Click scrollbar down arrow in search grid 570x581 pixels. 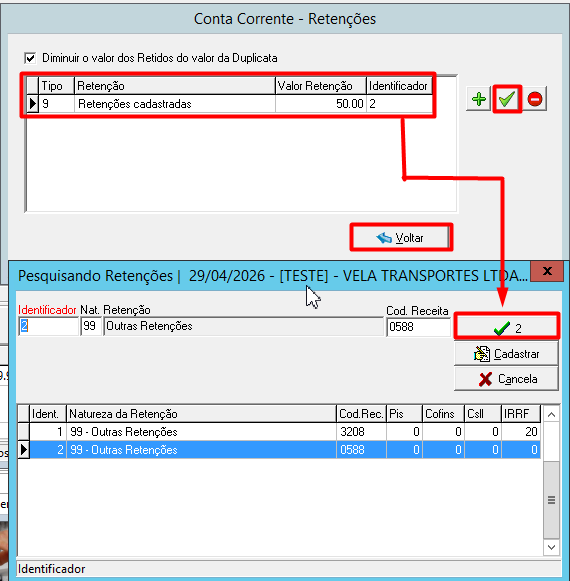pyautogui.click(x=551, y=547)
